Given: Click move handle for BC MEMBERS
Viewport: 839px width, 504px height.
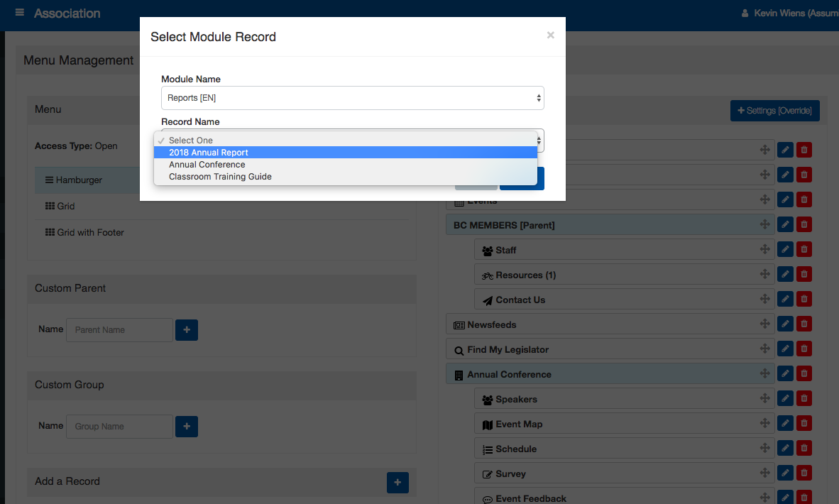Looking at the screenshot, I should (x=764, y=224).
